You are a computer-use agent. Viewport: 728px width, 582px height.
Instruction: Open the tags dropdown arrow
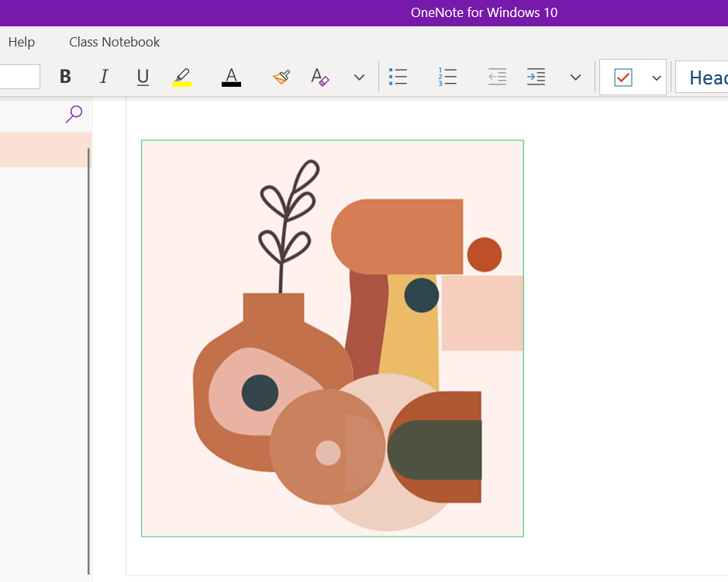click(656, 77)
